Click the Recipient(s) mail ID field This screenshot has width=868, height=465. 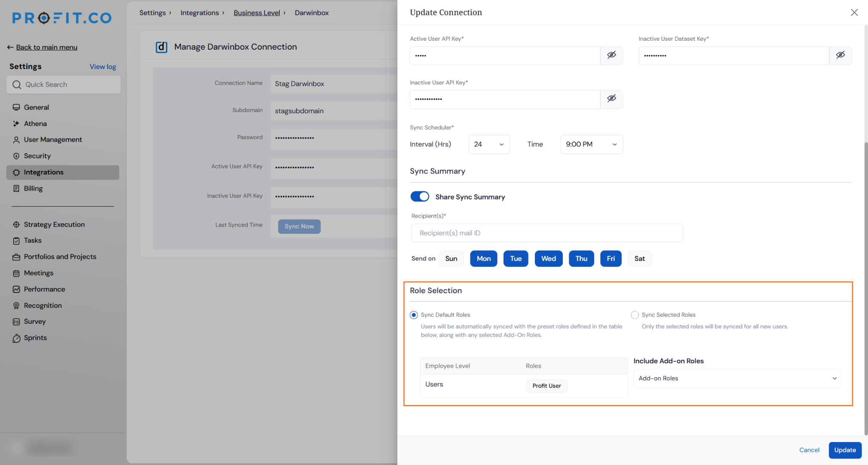click(547, 233)
